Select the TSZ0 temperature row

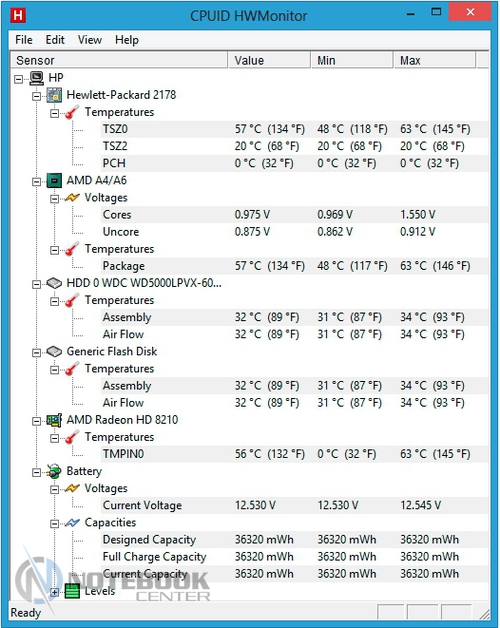294,129
